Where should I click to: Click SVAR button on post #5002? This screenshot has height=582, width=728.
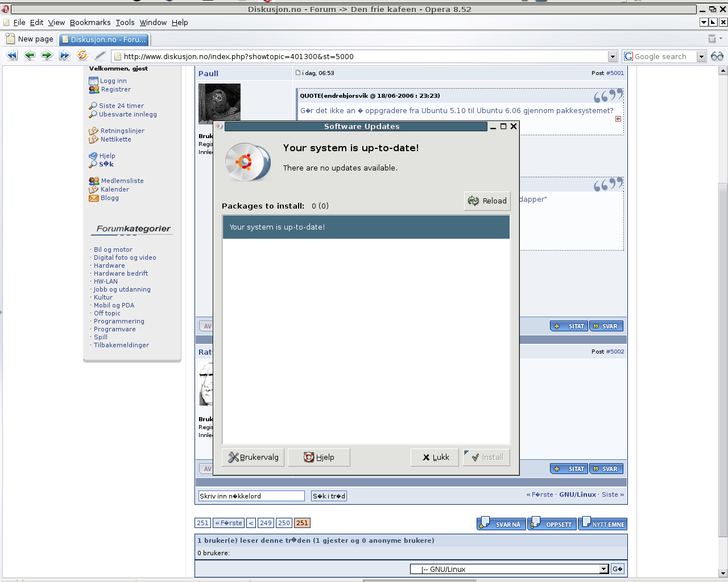606,469
